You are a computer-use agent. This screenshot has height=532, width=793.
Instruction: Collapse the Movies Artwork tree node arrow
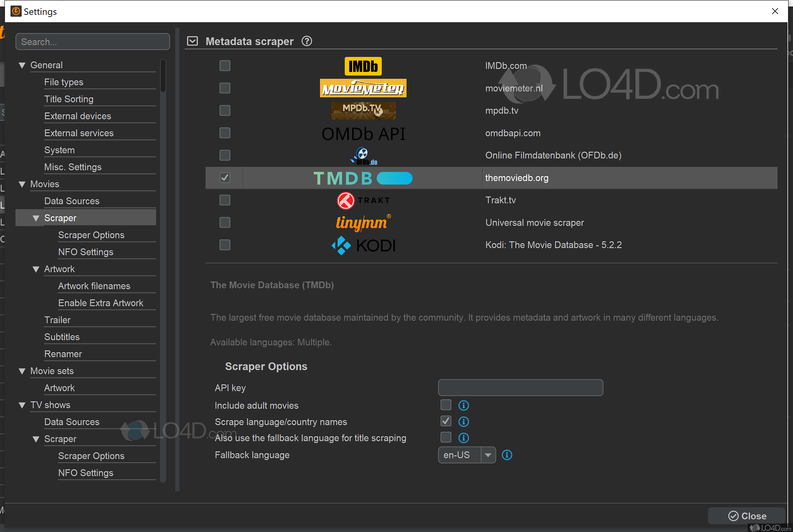point(36,269)
